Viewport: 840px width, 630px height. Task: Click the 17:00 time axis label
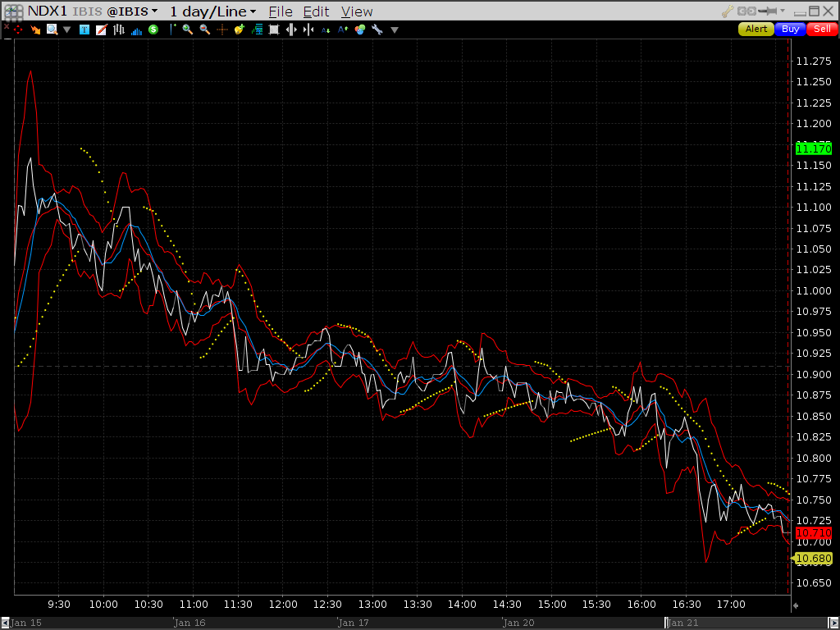tap(731, 605)
